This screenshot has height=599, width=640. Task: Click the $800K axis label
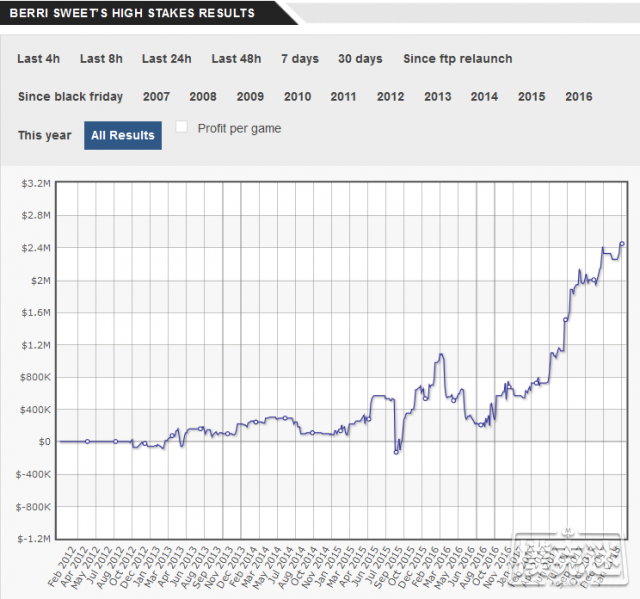(x=35, y=377)
